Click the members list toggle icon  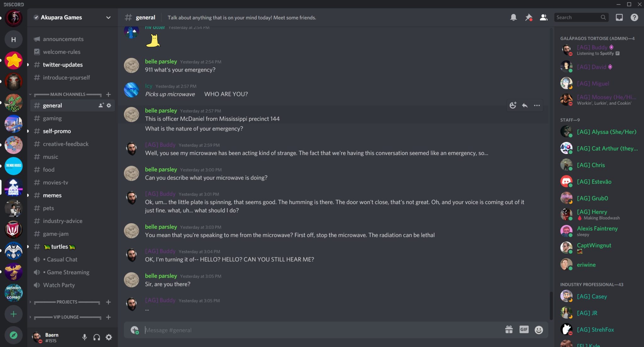point(544,18)
